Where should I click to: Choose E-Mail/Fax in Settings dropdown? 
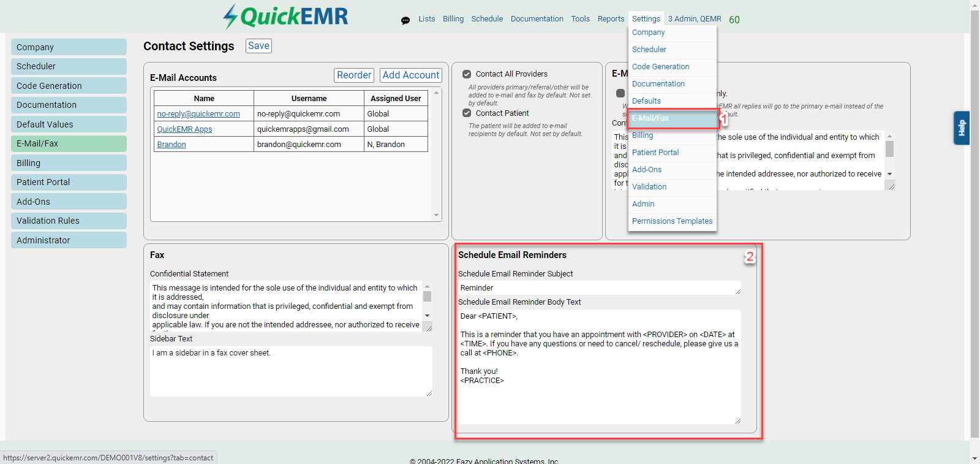(673, 118)
